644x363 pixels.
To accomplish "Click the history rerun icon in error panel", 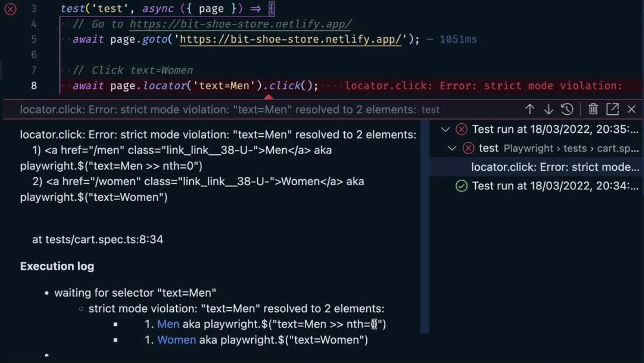I will (567, 109).
